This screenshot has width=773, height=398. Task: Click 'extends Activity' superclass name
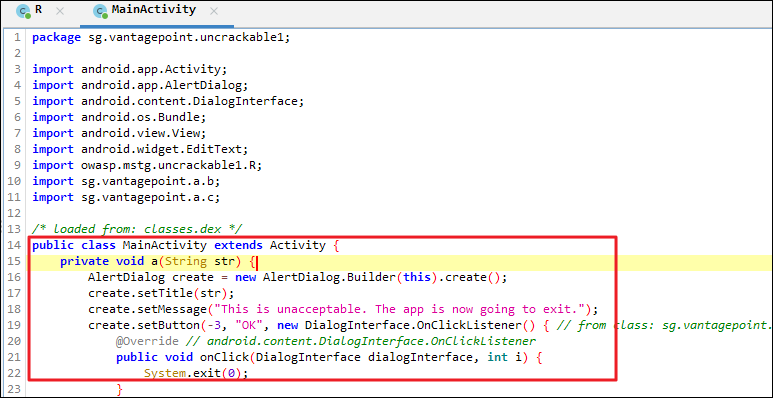click(x=297, y=245)
